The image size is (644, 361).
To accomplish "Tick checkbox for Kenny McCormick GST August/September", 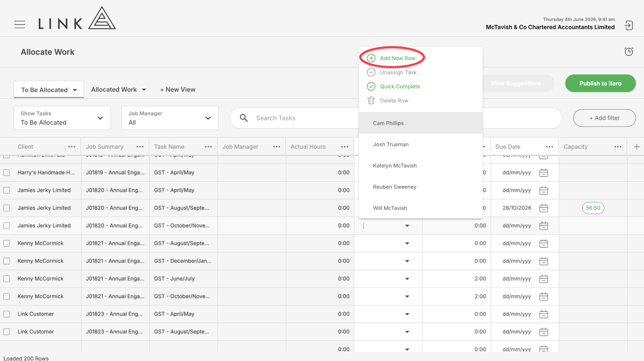I will point(7,243).
